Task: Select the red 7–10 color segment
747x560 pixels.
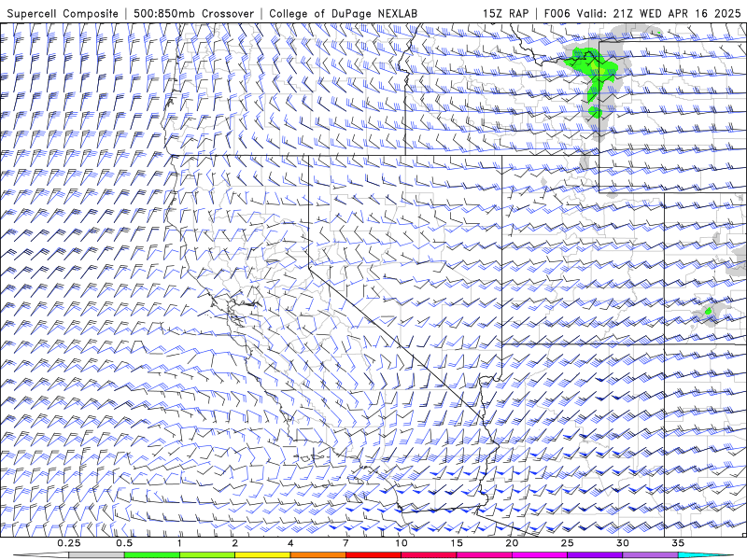Action: pos(373,555)
